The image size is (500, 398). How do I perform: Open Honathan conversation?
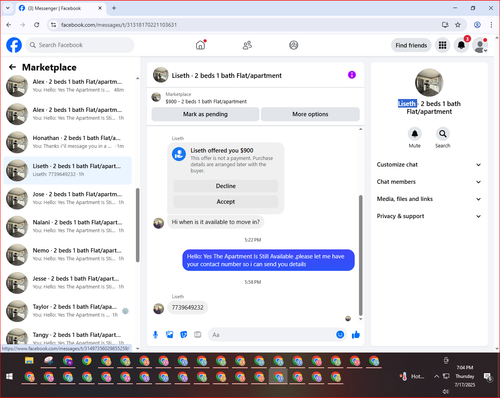68,142
